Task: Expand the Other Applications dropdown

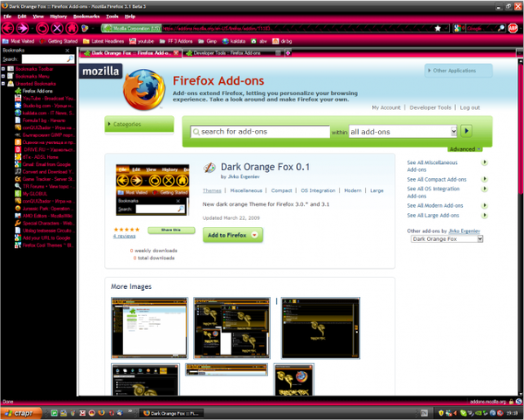Action: [458, 71]
